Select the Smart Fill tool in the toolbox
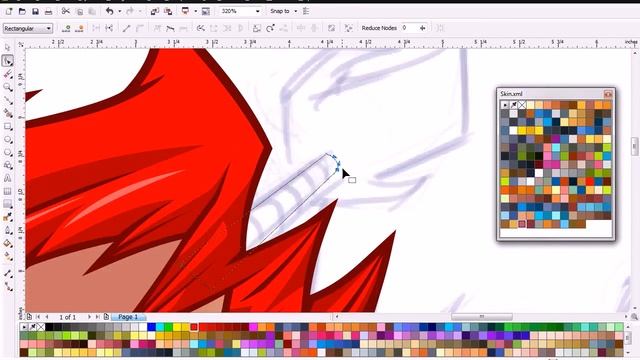This screenshot has height=360, width=640. [7, 113]
